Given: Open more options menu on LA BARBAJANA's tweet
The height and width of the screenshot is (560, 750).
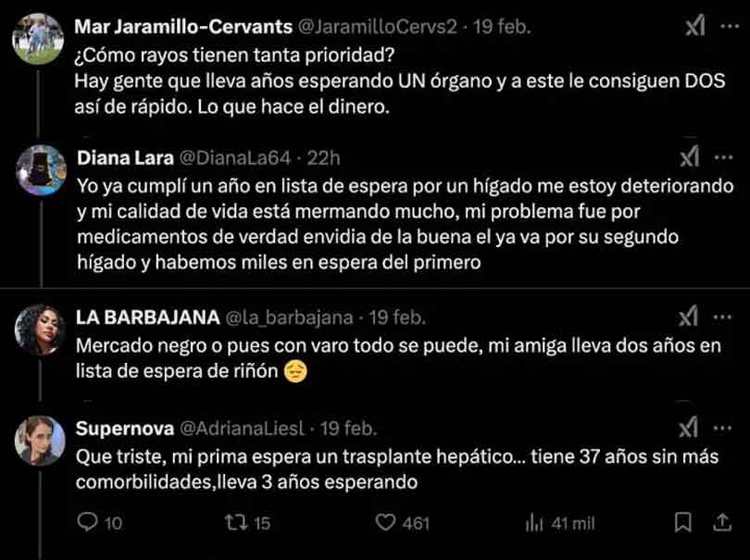Looking at the screenshot, I should [720, 317].
